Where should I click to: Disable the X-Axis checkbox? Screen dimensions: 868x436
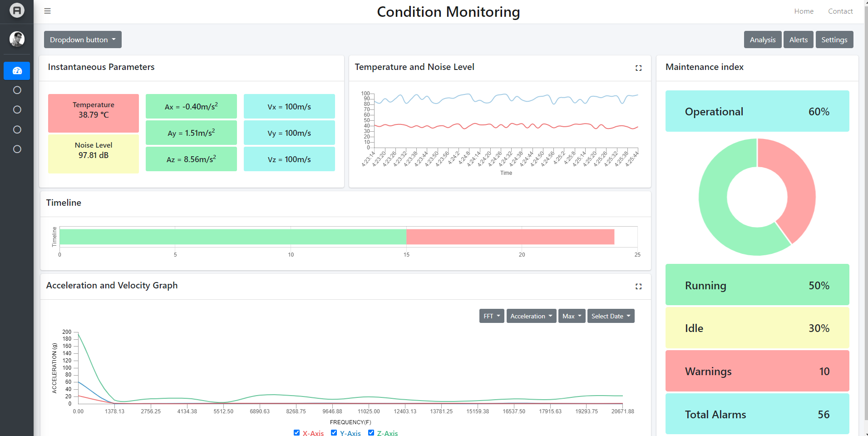(296, 432)
